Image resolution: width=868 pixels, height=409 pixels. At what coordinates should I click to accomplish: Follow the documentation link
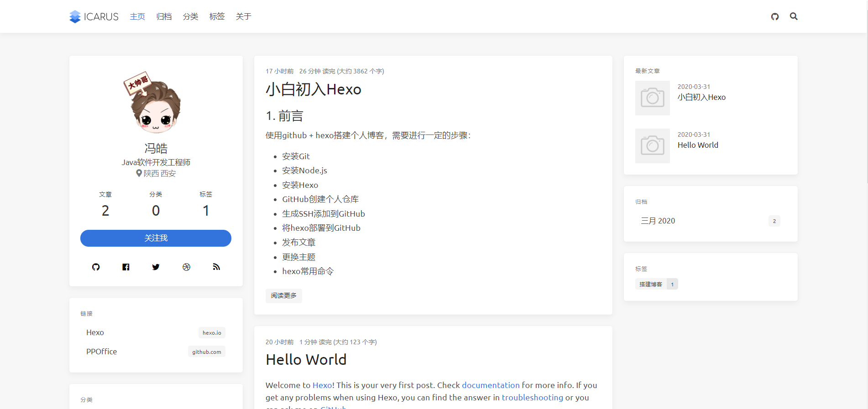491,385
